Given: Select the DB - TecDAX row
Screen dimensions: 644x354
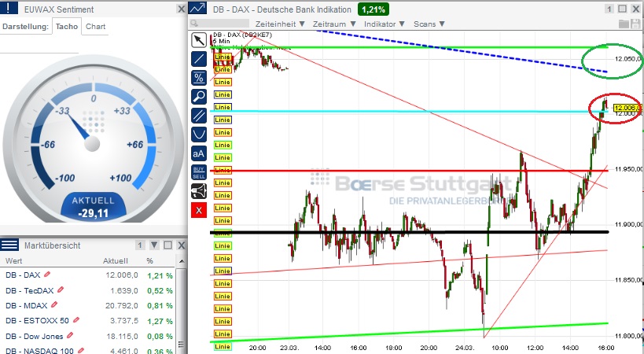Looking at the screenshot, I should click(x=89, y=290).
